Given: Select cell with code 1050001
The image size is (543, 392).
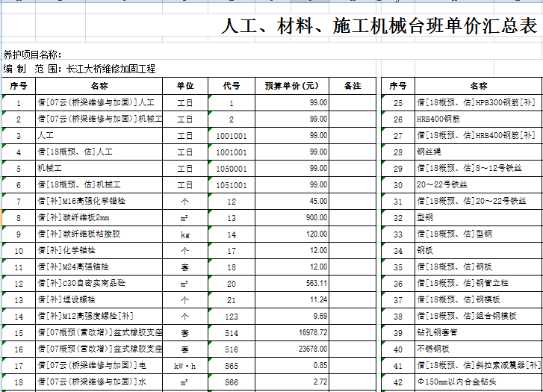Looking at the screenshot, I should pos(232,168).
